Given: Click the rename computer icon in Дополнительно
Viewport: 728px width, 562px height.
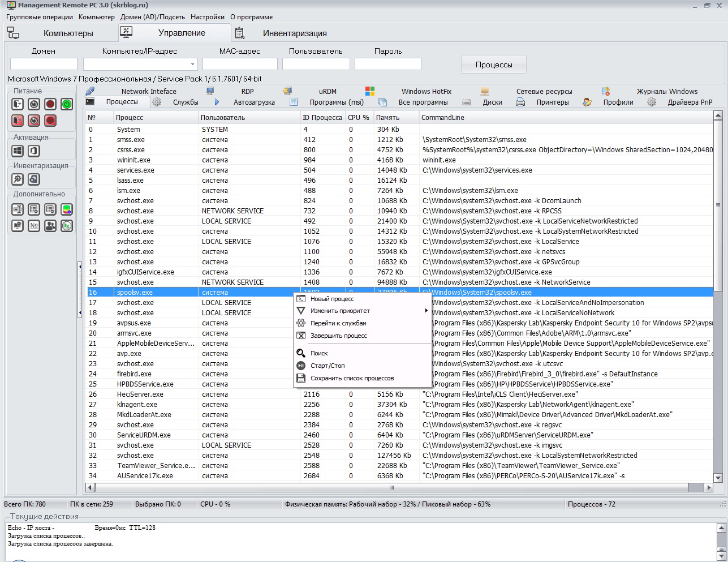Looking at the screenshot, I should click(x=18, y=209).
